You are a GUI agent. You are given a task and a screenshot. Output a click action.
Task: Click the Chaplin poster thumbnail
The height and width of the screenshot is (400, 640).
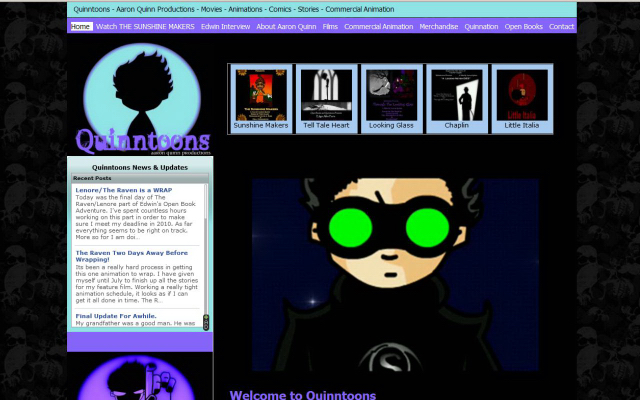(x=457, y=95)
